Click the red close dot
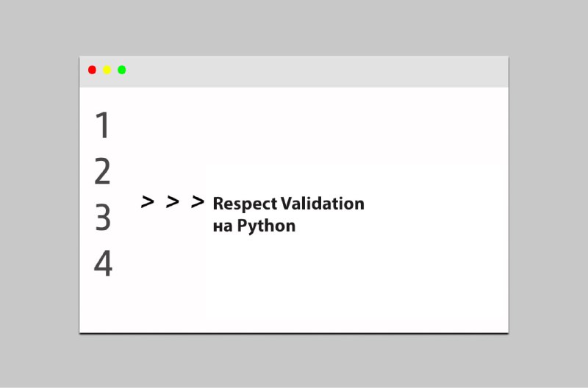Viewport: 588px width, 388px height. 92,70
